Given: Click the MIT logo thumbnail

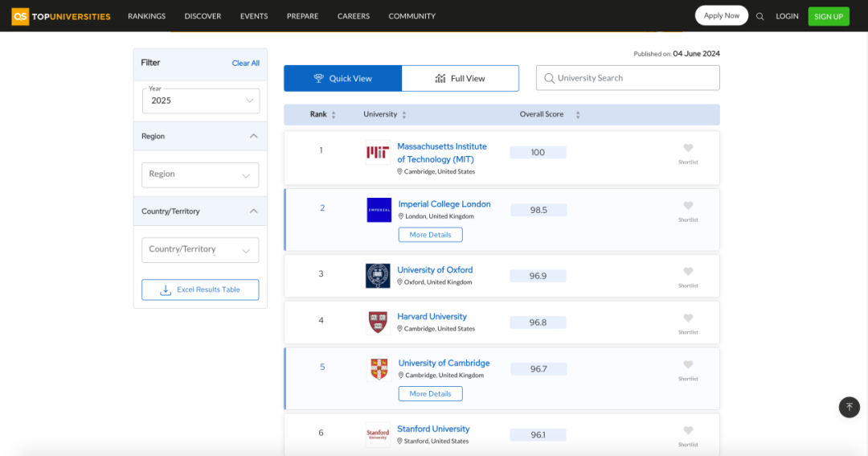Looking at the screenshot, I should pyautogui.click(x=378, y=152).
